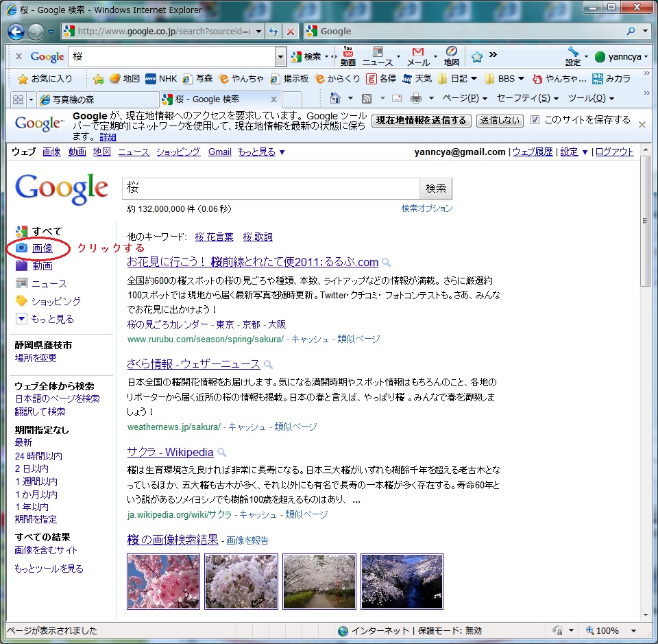
Task: Click the RSS feeds icon in the command bar
Action: (x=367, y=99)
